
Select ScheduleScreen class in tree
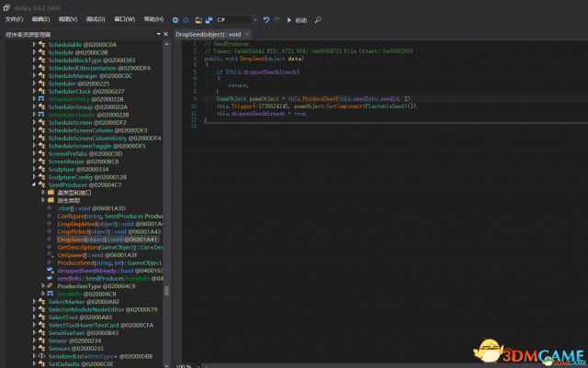87,123
